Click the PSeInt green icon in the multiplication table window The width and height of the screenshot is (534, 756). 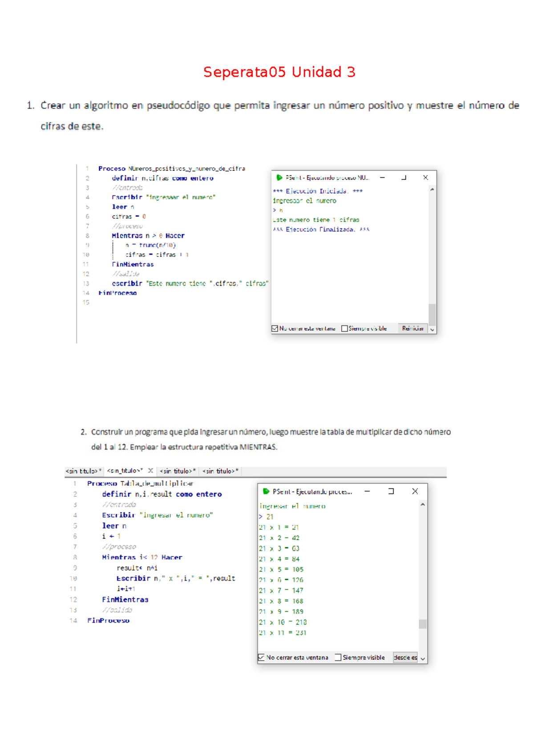pos(266,492)
